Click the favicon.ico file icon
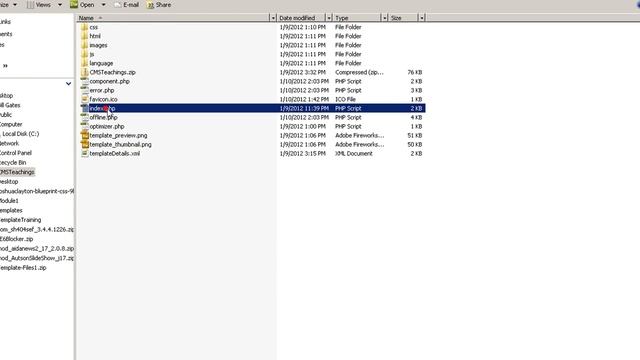 [84, 99]
